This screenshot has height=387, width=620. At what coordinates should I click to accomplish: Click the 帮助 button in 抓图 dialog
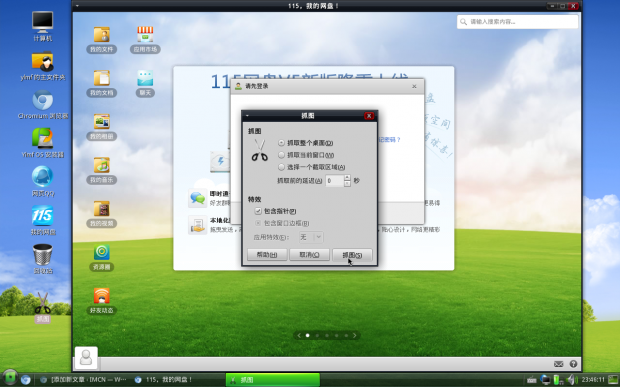(x=267, y=255)
